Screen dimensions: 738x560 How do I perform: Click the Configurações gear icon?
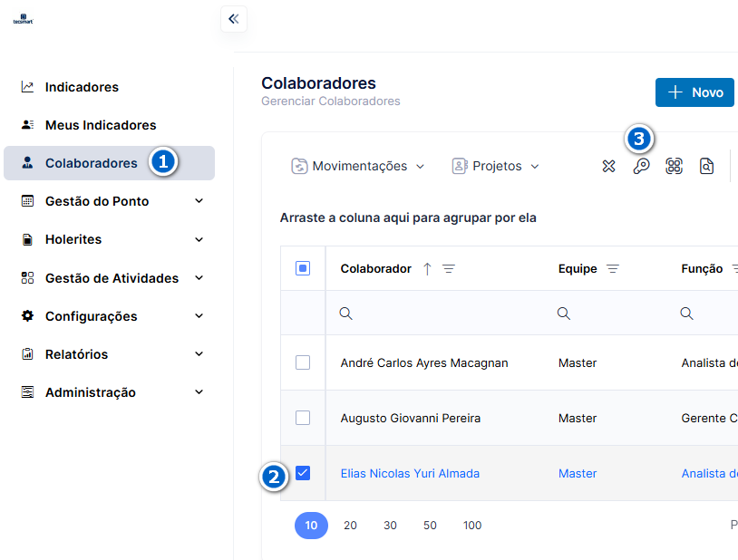click(27, 315)
